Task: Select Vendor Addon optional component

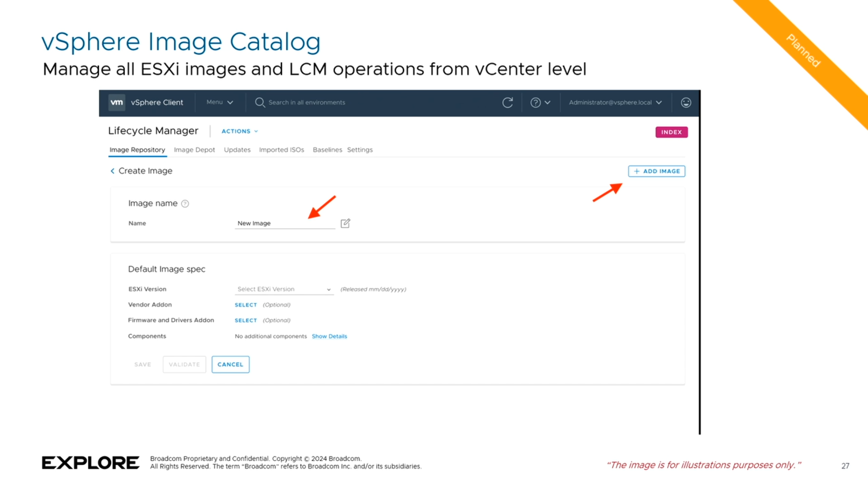Action: 246,304
